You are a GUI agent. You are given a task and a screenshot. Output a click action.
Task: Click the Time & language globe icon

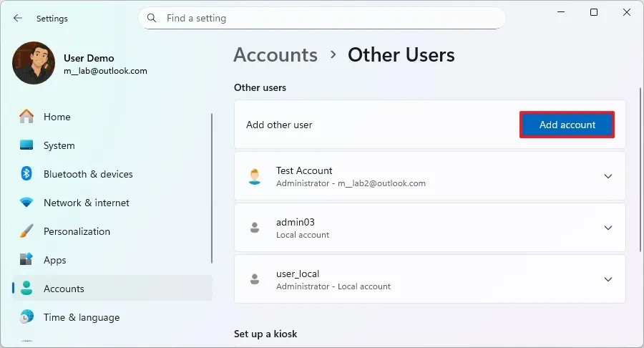(26, 317)
